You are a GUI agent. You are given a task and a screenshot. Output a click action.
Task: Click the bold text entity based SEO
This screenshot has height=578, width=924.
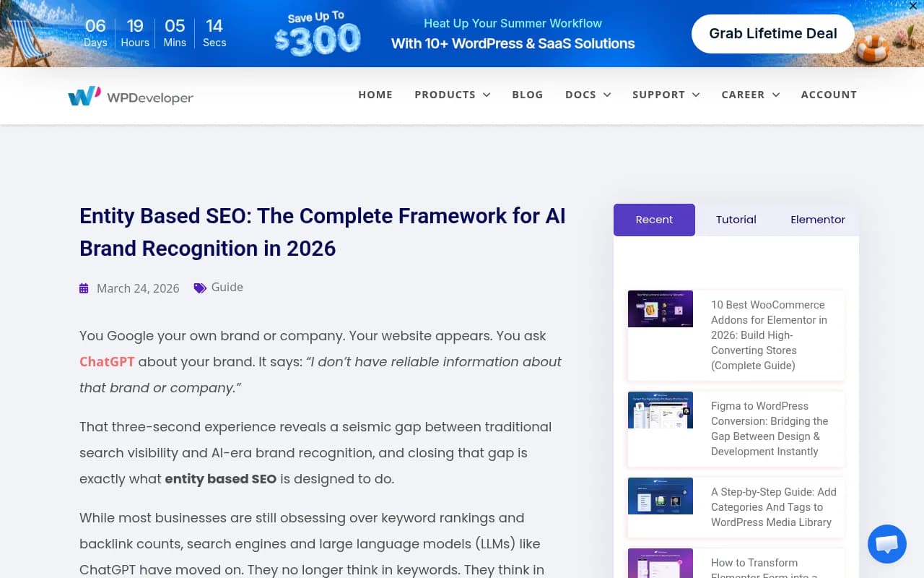click(221, 479)
